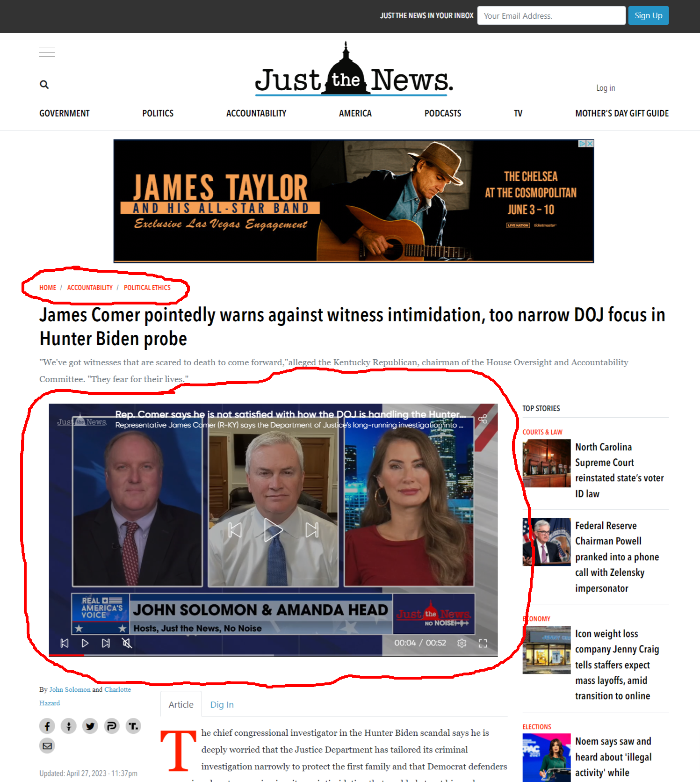Open the AMERICA menu section
Screen dimensions: 700x782
[355, 113]
